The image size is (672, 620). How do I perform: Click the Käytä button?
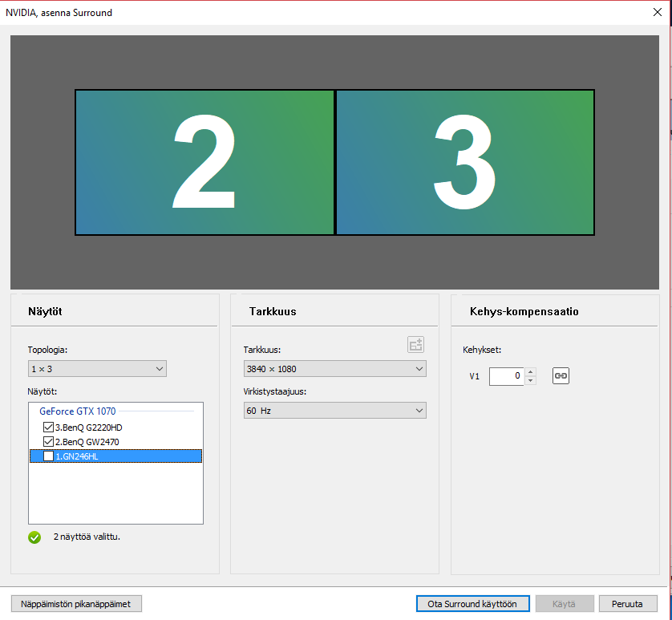pyautogui.click(x=564, y=604)
